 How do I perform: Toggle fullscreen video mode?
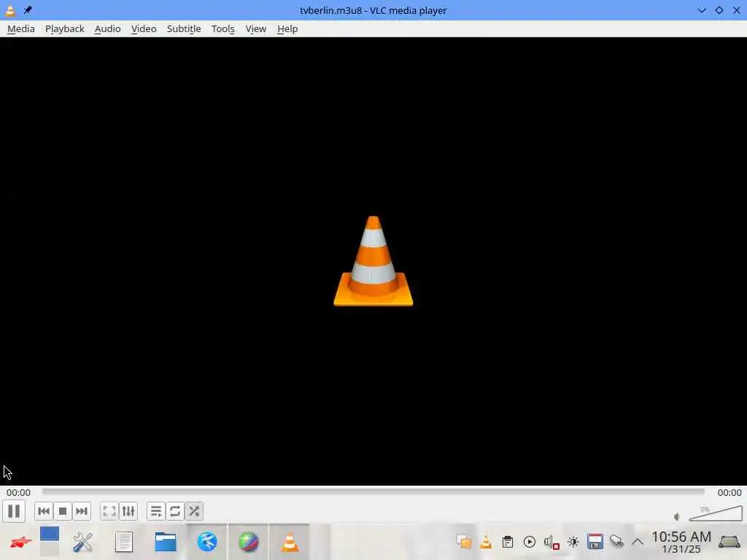(x=109, y=511)
